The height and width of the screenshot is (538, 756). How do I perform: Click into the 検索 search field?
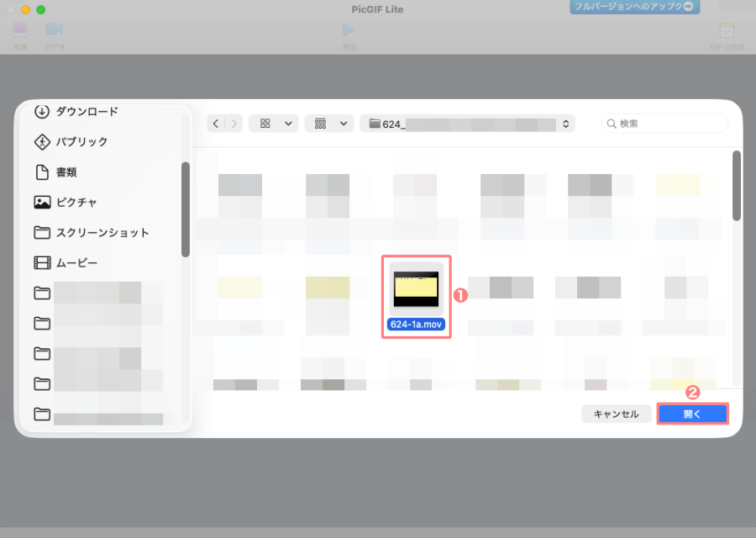click(668, 124)
